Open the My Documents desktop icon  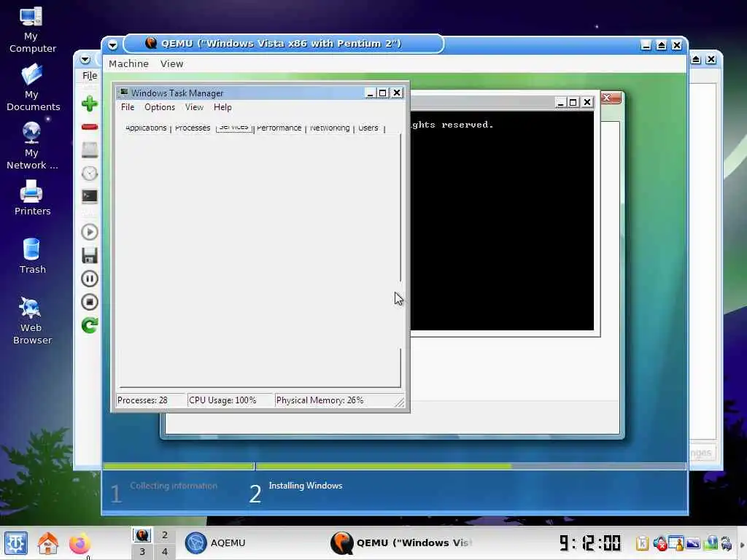pyautogui.click(x=32, y=88)
